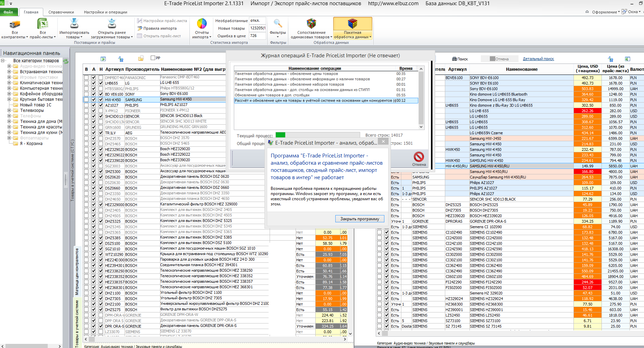The height and width of the screenshot is (348, 644).
Task: Click Новые товары value field
Action: coord(258,28)
